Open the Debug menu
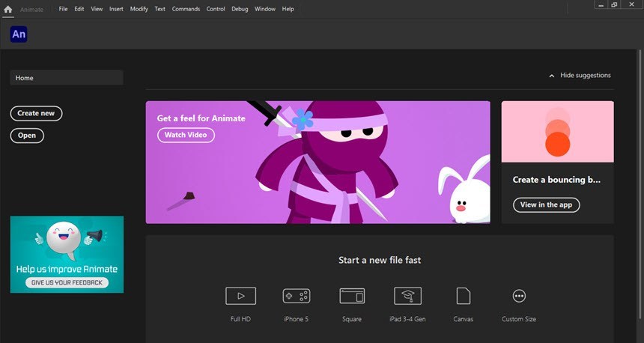 click(x=240, y=9)
